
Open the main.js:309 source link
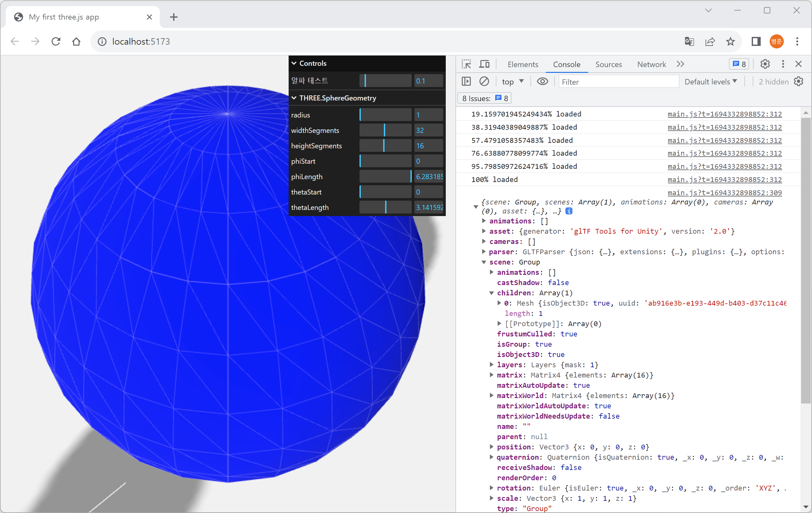click(x=724, y=193)
